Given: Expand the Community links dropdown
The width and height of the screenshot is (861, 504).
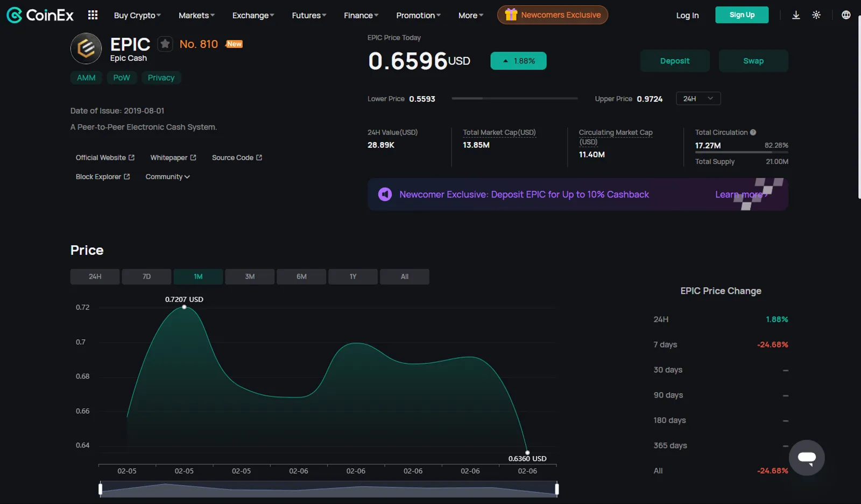Looking at the screenshot, I should tap(167, 176).
